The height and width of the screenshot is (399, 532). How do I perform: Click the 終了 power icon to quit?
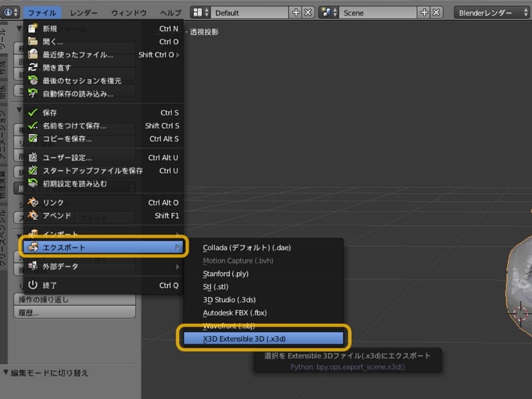point(32,285)
